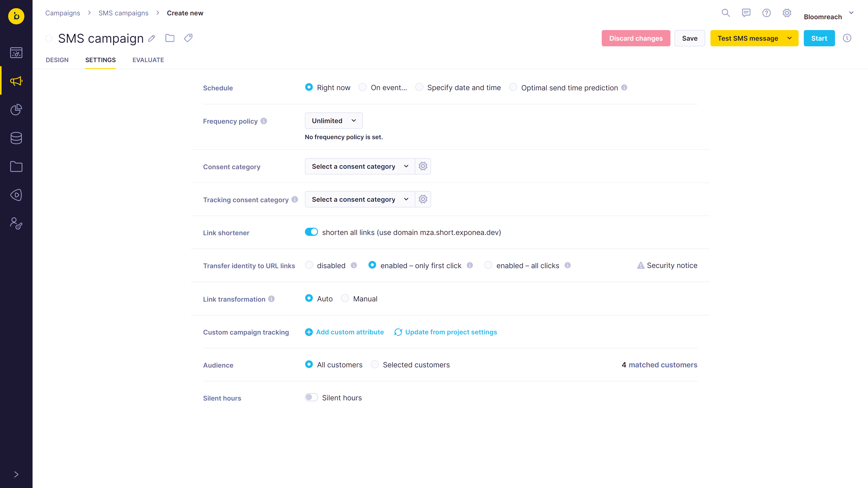
Task: Click the Start button
Action: tap(819, 38)
